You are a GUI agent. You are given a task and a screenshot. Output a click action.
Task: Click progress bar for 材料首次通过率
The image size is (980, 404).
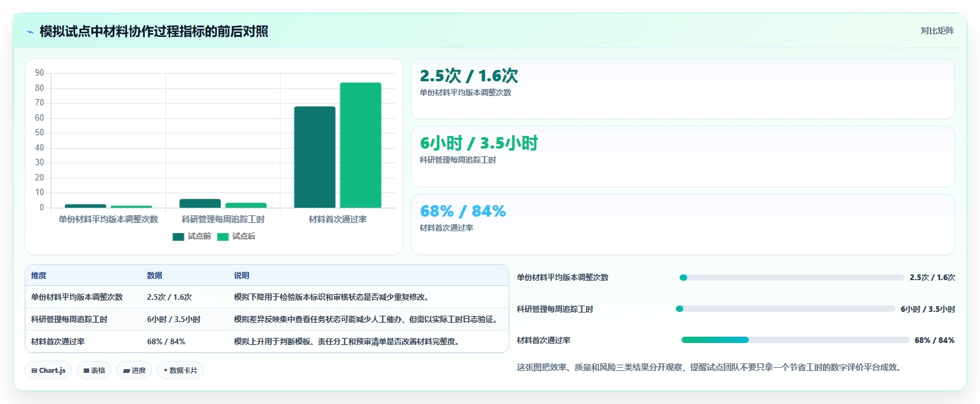pyautogui.click(x=795, y=340)
